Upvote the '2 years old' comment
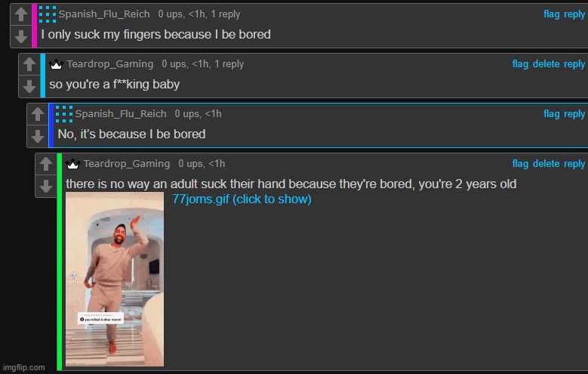This screenshot has width=588, height=374. (46, 164)
